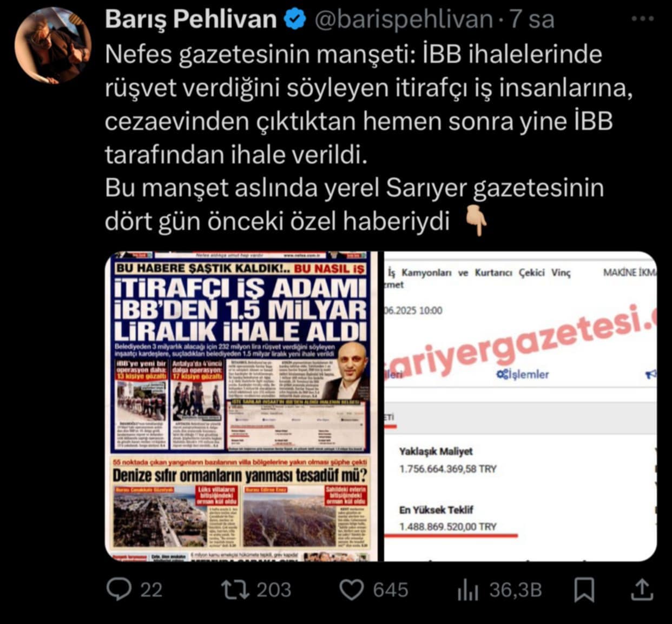Click the İşlemler gear link in image
Image resolution: width=672 pixels, height=624 pixels.
click(523, 374)
